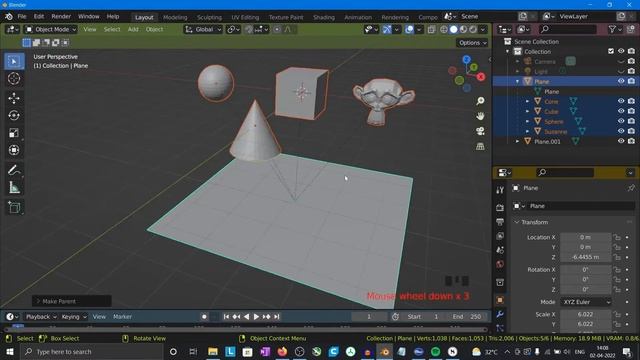
Task: Hide Plane.001 in the outliner
Action: click(621, 141)
